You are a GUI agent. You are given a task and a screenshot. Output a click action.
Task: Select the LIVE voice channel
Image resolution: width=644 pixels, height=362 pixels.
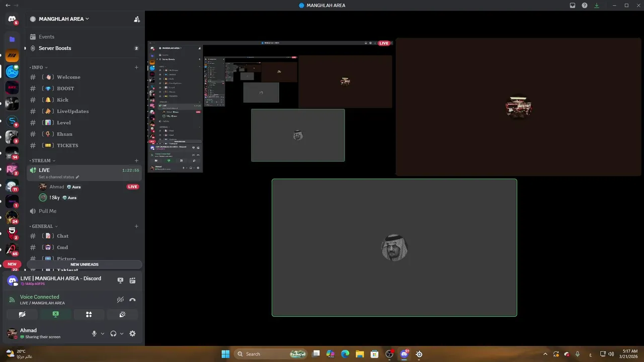coord(84,173)
